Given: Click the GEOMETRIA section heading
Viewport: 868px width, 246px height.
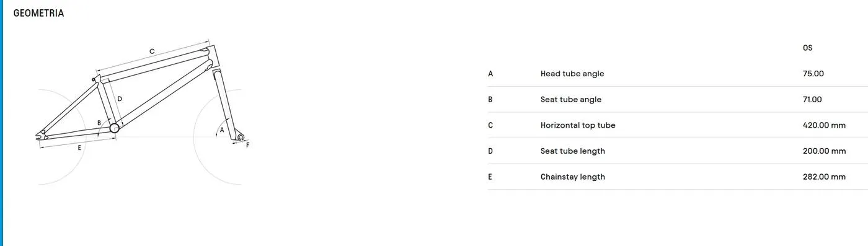Looking at the screenshot, I should pos(38,13).
